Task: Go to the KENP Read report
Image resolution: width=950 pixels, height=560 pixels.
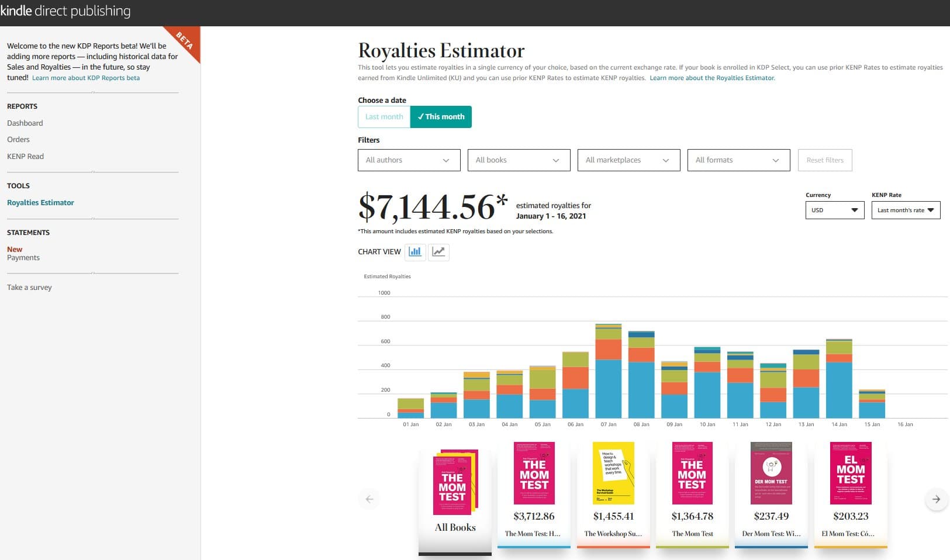Action: (x=25, y=156)
